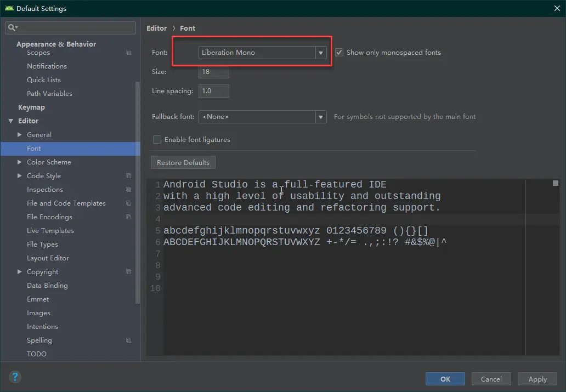This screenshot has height=392, width=566.
Task: Open the Live Templates settings page
Action: 50,231
